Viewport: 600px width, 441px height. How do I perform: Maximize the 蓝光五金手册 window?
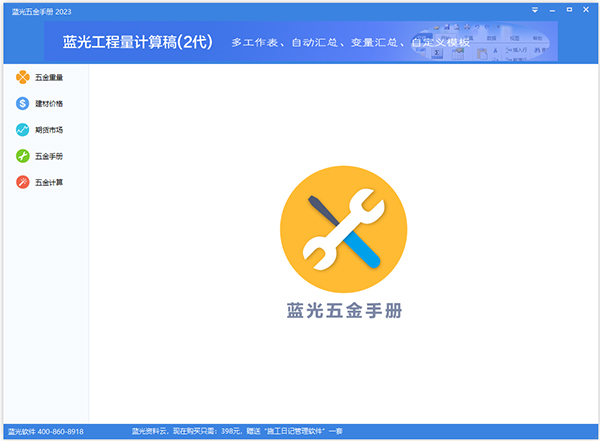click(x=569, y=10)
